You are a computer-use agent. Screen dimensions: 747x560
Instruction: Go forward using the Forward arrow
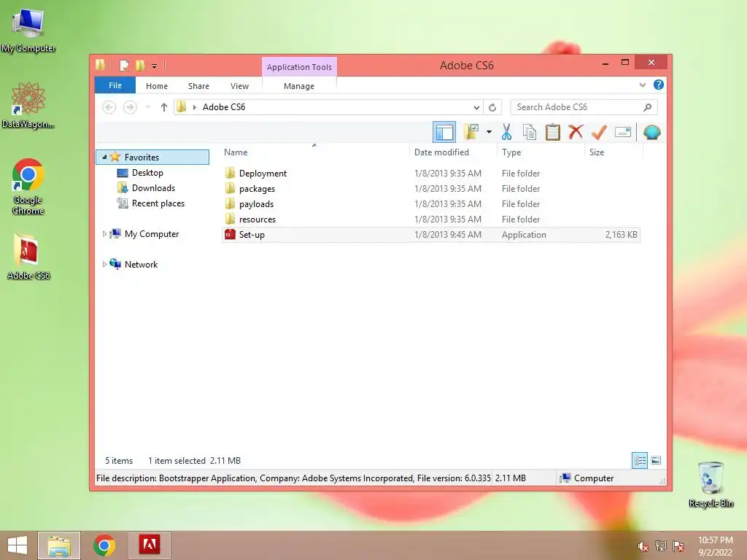pyautogui.click(x=130, y=107)
